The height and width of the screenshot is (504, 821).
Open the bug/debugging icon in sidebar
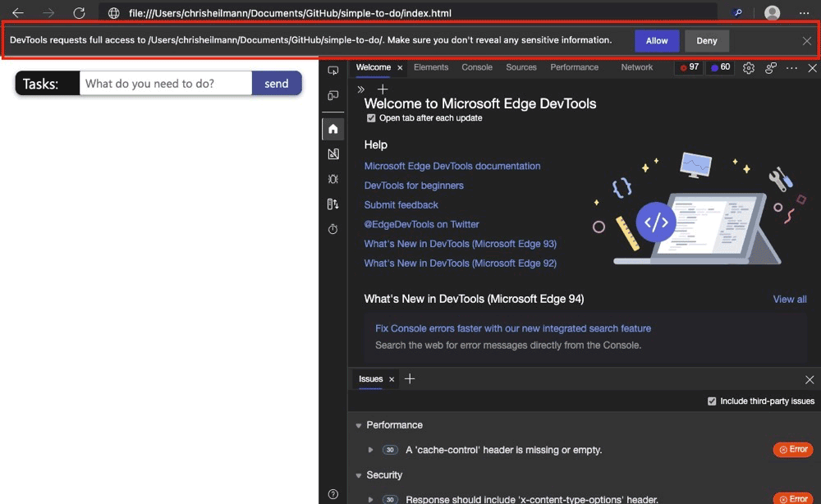(x=333, y=178)
